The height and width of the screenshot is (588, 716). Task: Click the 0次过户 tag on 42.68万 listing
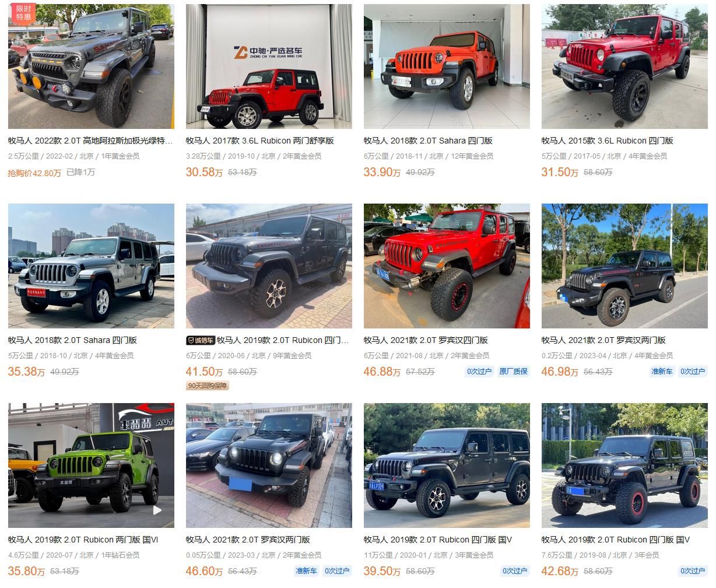click(x=693, y=571)
